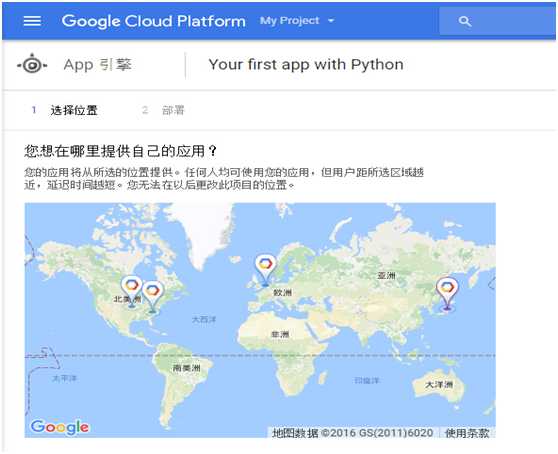Select the Europe region map pin
This screenshot has height=454, width=558.
coord(265,270)
